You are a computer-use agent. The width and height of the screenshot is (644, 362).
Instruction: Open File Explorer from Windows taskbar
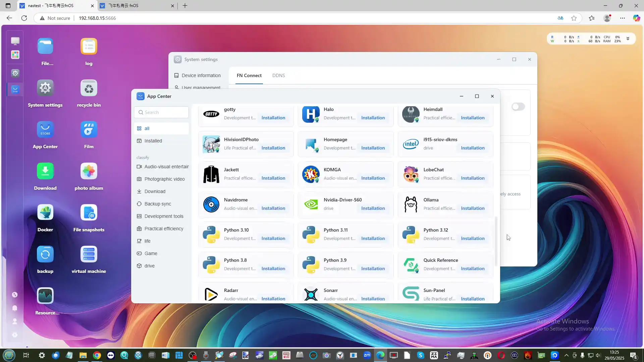(83, 355)
